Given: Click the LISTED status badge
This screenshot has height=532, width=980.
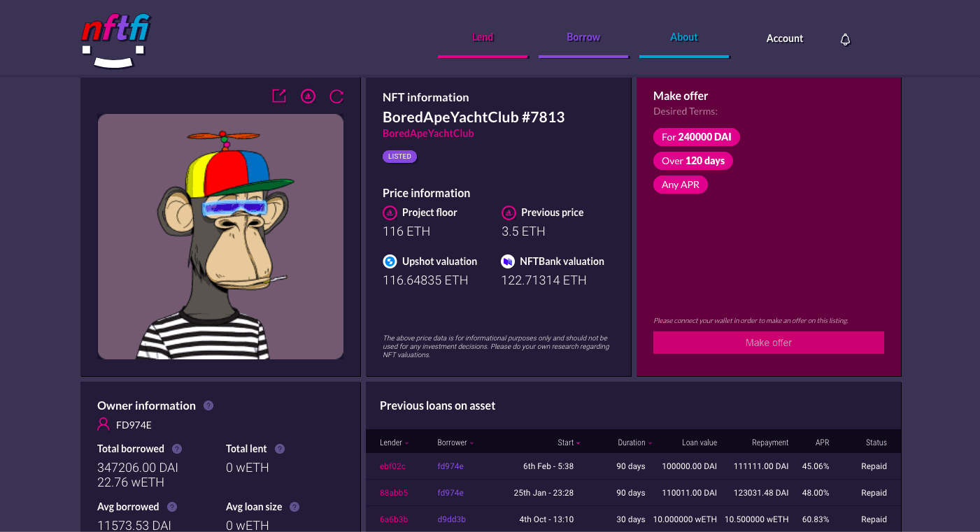Looking at the screenshot, I should pos(399,157).
